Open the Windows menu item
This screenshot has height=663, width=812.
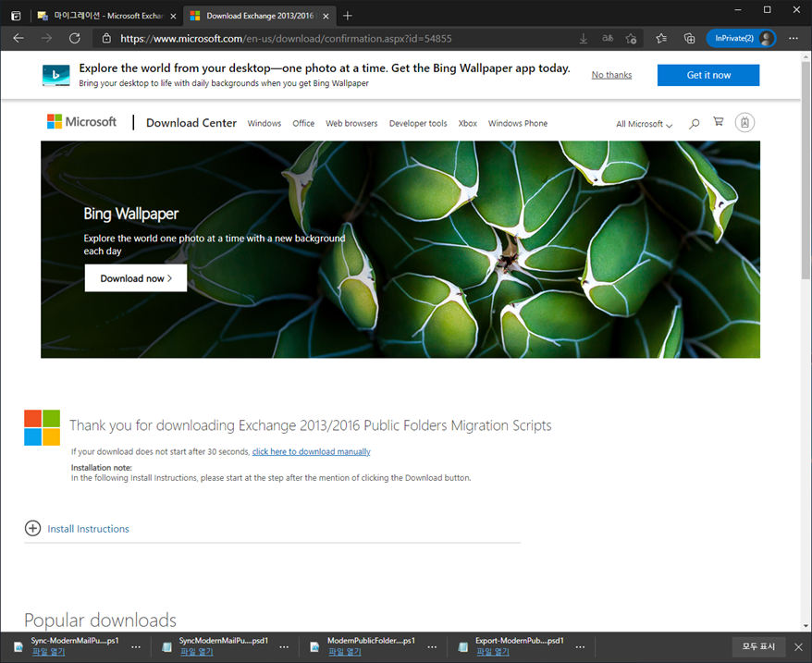pyautogui.click(x=265, y=123)
